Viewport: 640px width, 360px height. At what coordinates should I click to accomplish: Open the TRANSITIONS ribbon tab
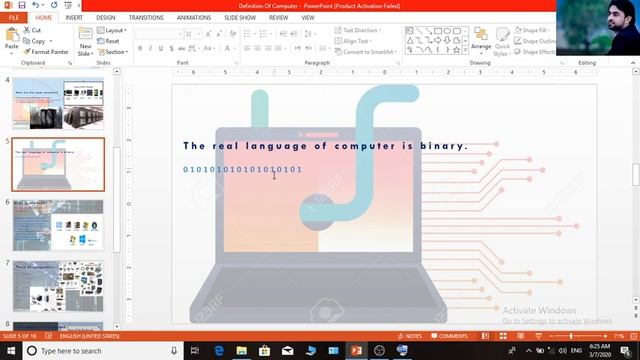click(146, 18)
